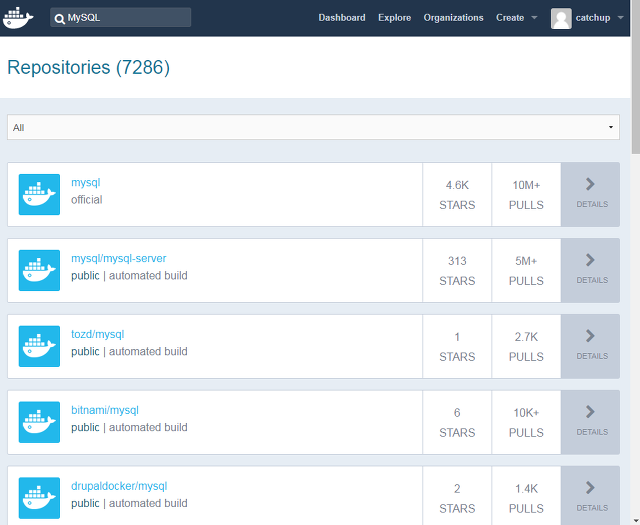Open the bitnami/mysql link

105,410
